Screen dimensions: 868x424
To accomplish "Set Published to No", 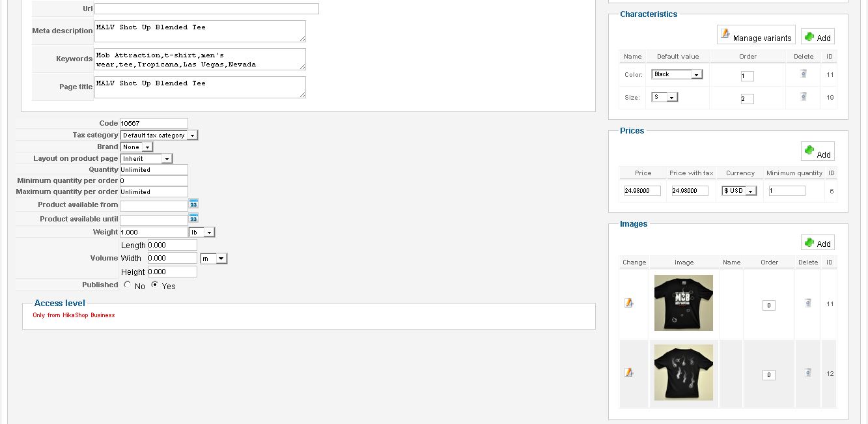I will (128, 285).
